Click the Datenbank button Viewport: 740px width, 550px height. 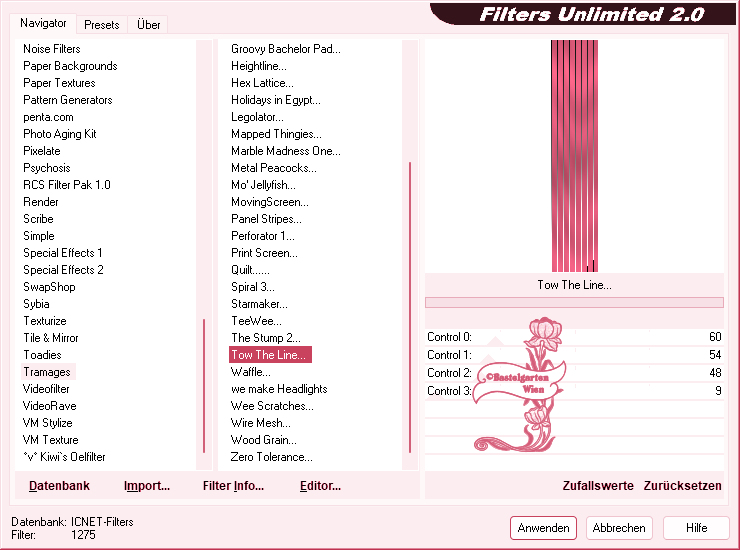[59, 486]
